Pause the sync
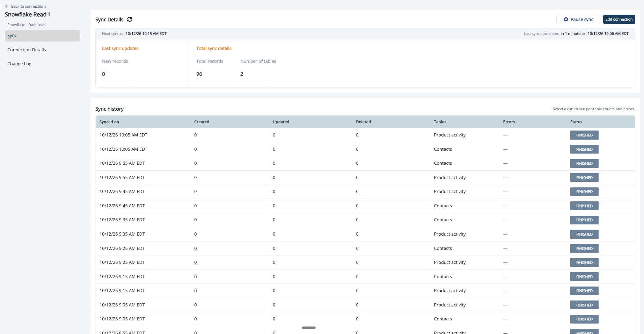 [578, 20]
